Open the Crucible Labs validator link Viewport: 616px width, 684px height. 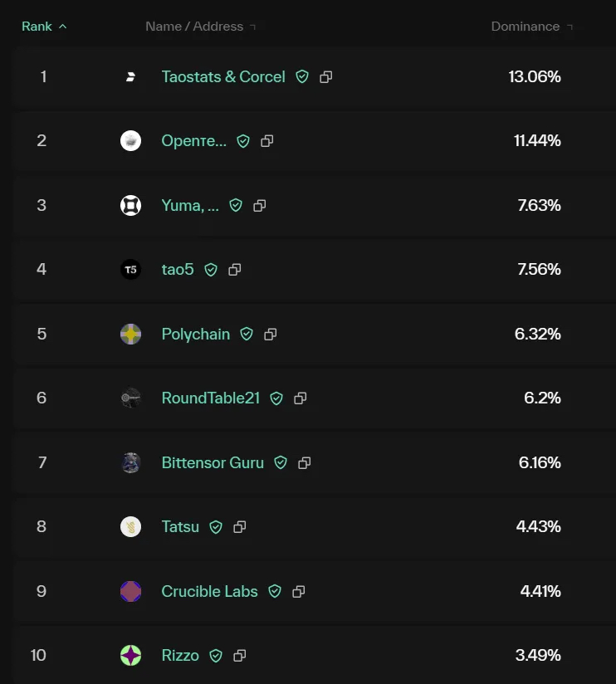(x=209, y=592)
